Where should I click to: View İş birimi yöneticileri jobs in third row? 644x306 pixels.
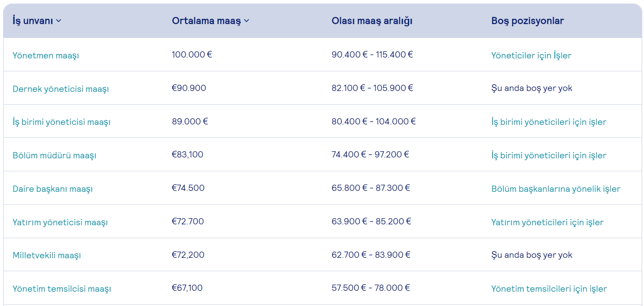tap(549, 122)
